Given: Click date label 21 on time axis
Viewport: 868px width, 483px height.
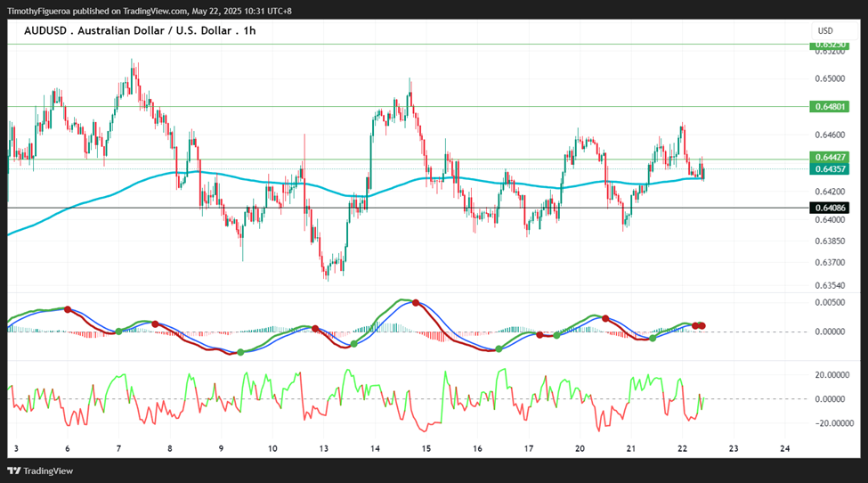Looking at the screenshot, I should coord(631,448).
